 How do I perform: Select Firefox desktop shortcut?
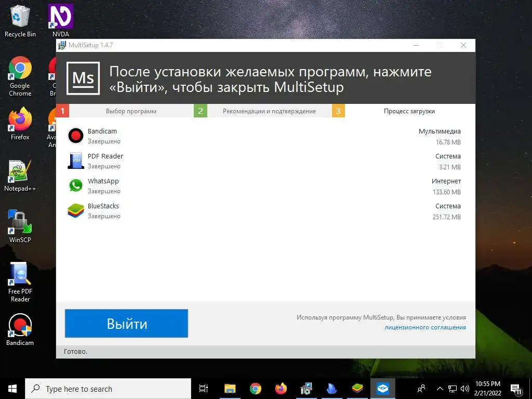point(20,124)
